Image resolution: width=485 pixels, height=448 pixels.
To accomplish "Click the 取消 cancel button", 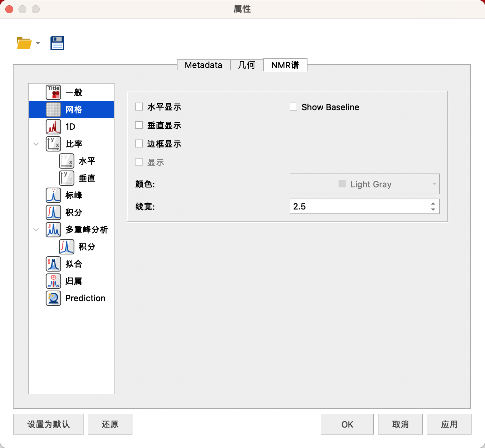I will pos(400,424).
